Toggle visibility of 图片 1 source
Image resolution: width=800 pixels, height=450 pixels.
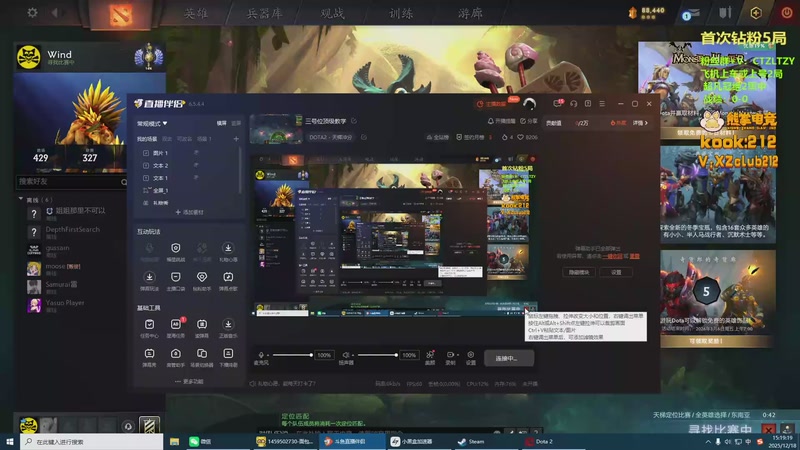point(196,153)
